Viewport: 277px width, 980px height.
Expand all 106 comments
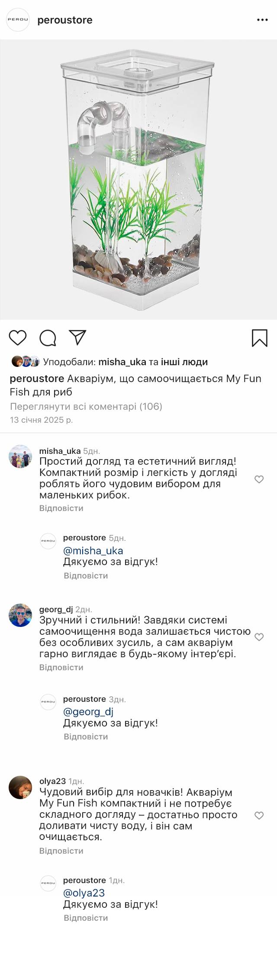[x=86, y=406]
